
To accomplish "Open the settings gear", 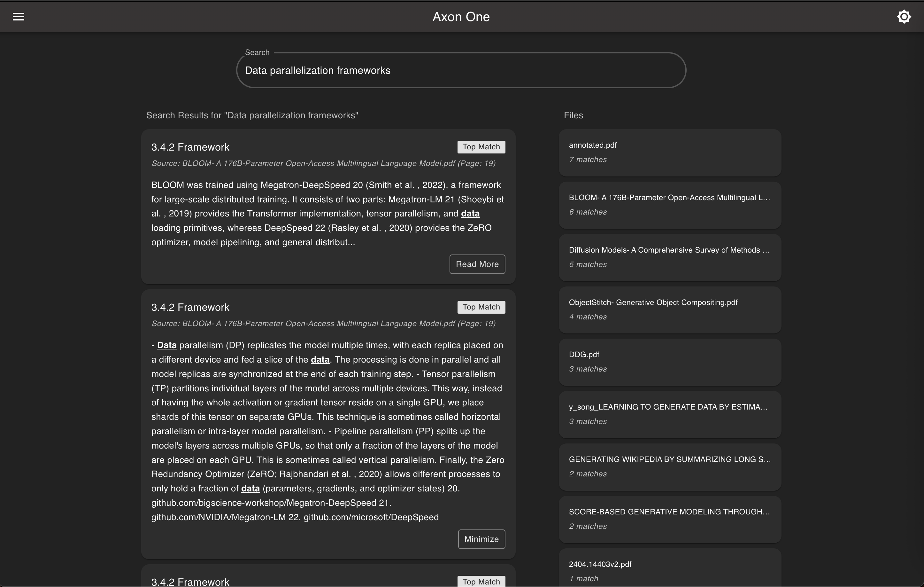I will (x=904, y=17).
